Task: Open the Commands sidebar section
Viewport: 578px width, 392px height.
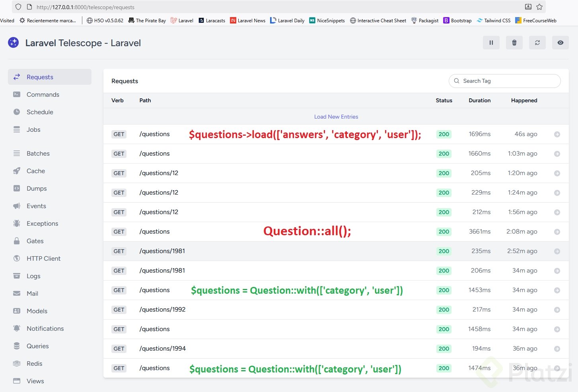Action: tap(43, 95)
